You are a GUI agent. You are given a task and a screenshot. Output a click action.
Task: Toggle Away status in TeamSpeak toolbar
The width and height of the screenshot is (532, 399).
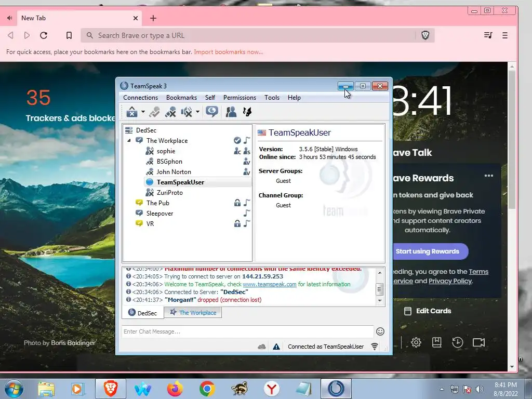point(131,112)
